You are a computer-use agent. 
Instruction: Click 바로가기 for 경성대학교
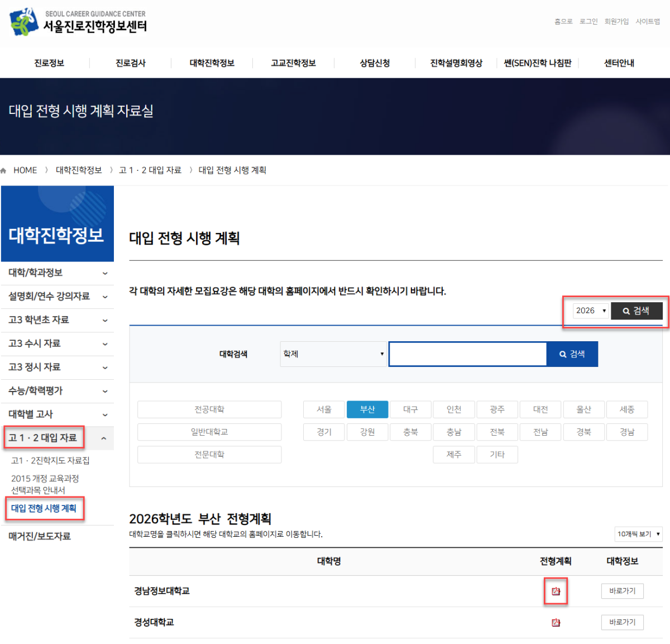click(x=622, y=622)
